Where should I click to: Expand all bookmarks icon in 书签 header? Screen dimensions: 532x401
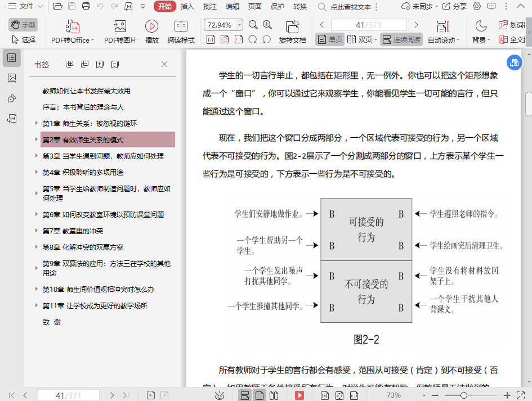coord(69,64)
